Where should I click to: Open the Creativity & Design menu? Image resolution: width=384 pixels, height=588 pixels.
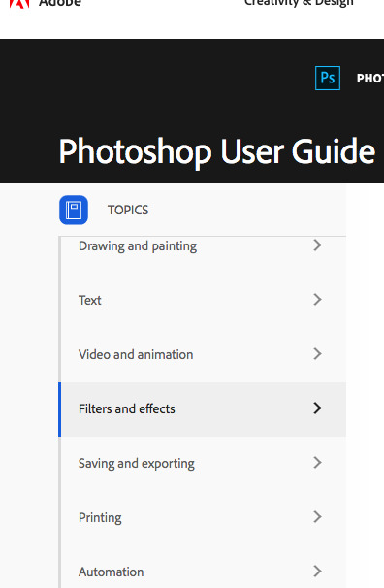point(299,3)
